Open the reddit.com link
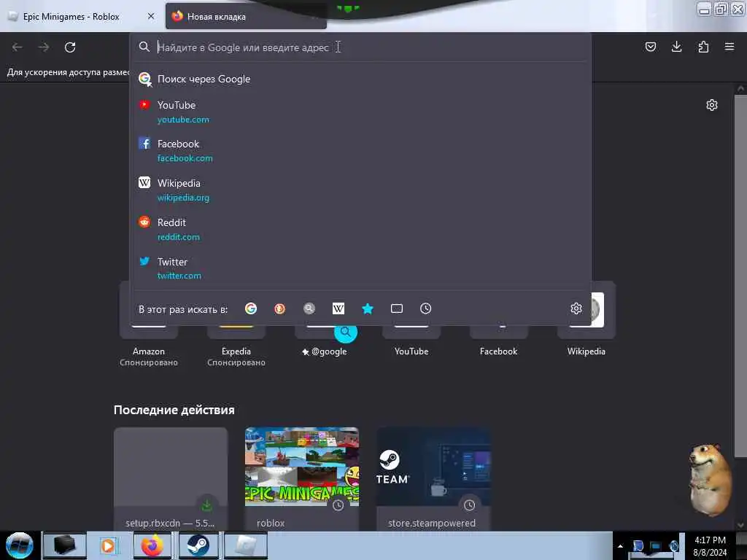Image resolution: width=747 pixels, height=560 pixels. (179, 237)
